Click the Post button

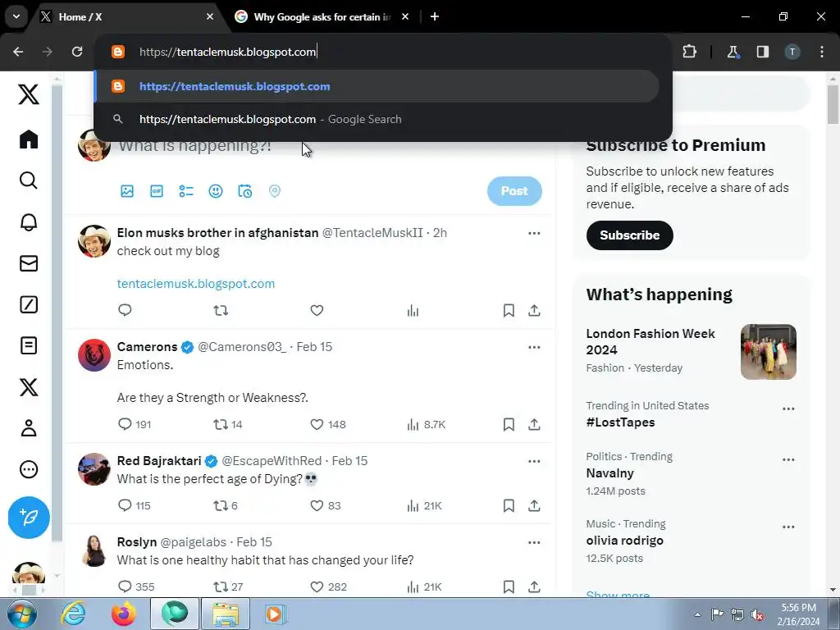pos(514,191)
